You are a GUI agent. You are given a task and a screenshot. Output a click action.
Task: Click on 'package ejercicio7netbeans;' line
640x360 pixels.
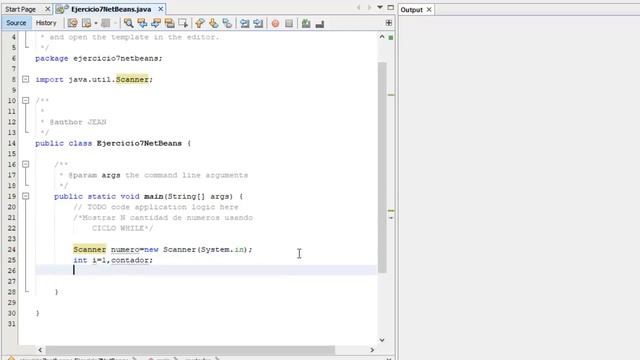tap(99, 58)
